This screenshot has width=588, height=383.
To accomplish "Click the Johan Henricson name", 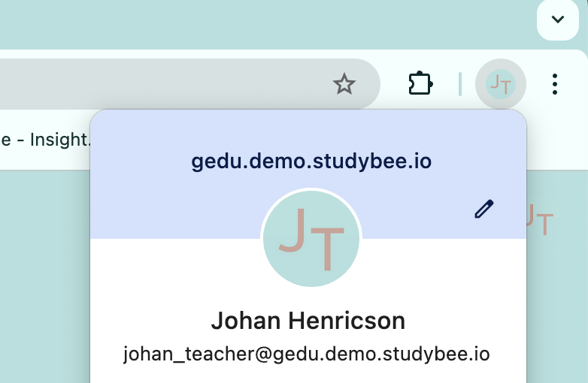I will coord(308,321).
